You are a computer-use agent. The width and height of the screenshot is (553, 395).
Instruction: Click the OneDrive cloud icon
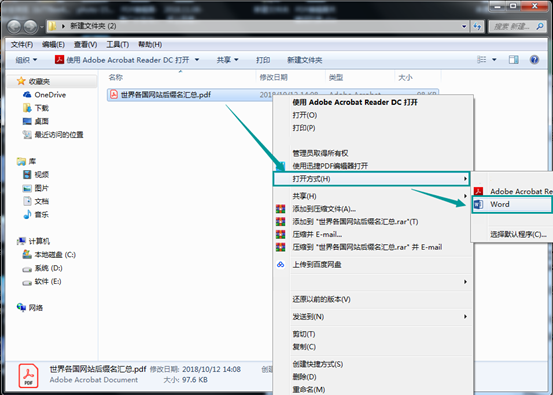[x=27, y=95]
